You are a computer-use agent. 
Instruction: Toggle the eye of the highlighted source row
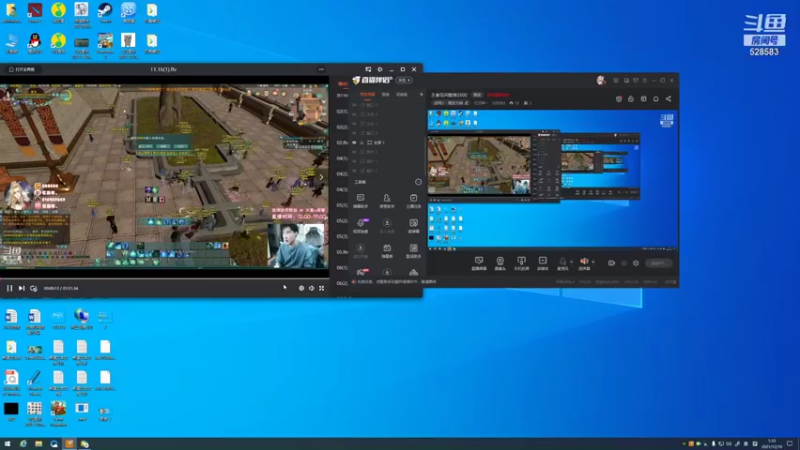[355, 143]
